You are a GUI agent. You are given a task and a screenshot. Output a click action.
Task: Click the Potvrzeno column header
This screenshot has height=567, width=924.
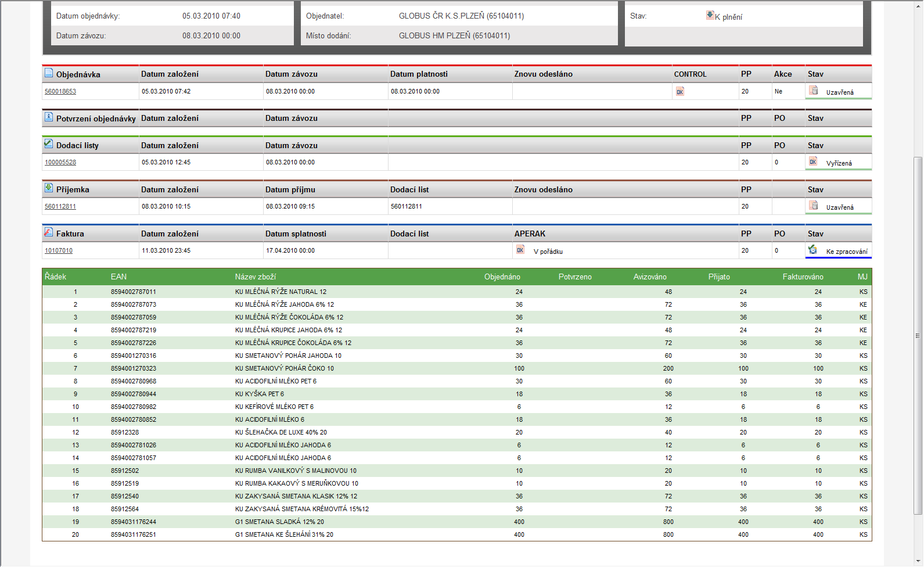575,277
